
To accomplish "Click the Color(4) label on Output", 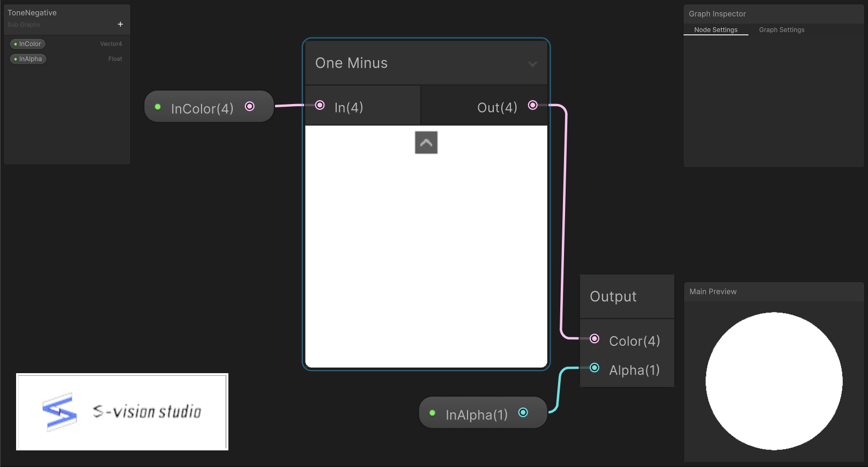I will tap(635, 341).
